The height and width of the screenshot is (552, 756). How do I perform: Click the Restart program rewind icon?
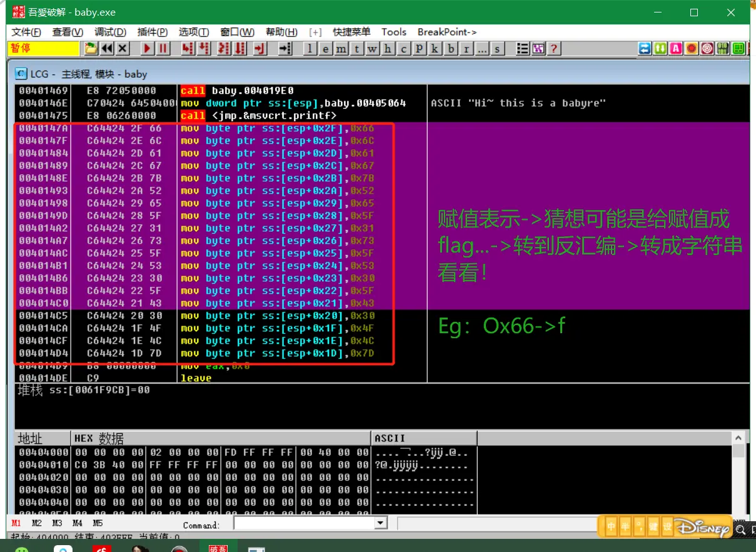[x=107, y=49]
